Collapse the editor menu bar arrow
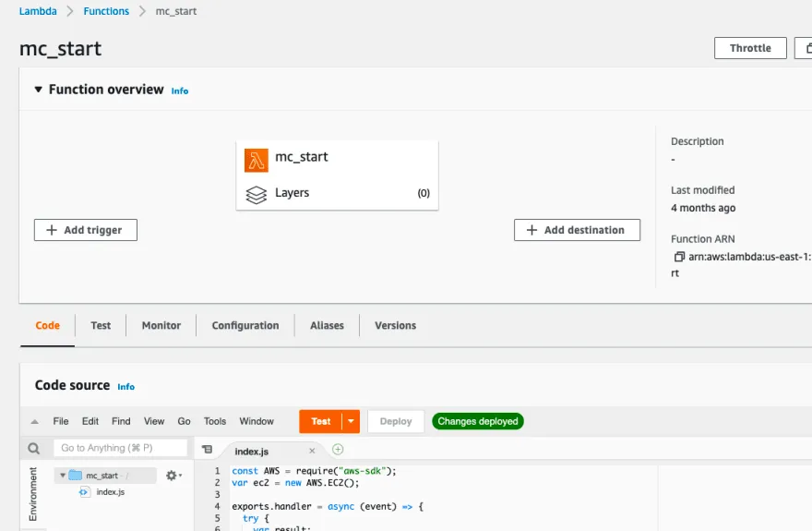 tap(35, 422)
